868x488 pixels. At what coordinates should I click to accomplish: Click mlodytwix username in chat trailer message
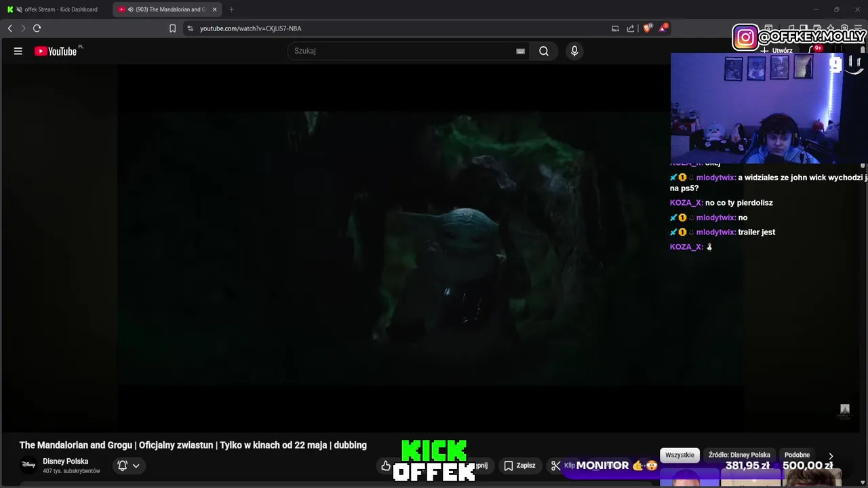click(x=715, y=232)
